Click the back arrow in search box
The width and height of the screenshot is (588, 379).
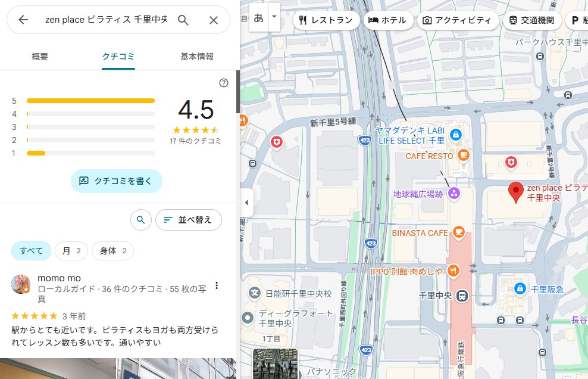tap(23, 20)
